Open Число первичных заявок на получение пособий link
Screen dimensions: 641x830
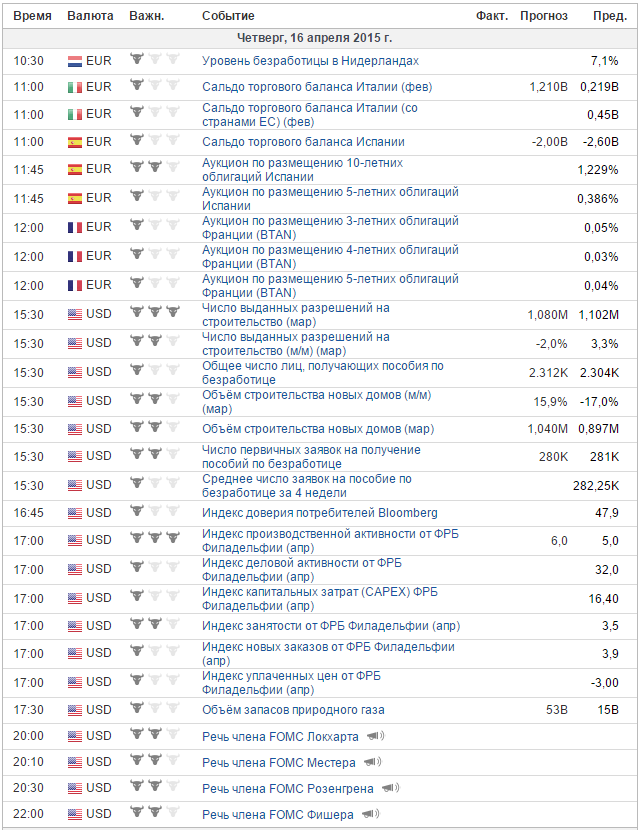[x=311, y=457]
